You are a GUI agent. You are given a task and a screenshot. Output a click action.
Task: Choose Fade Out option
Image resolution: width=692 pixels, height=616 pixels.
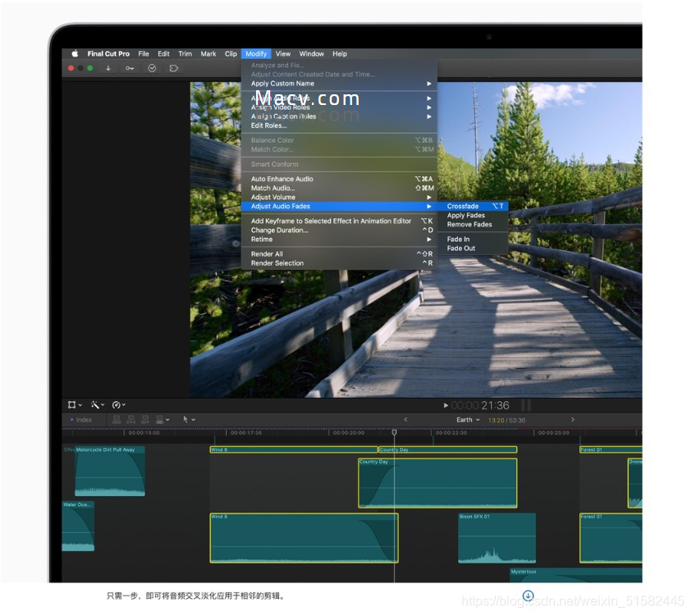point(473,249)
